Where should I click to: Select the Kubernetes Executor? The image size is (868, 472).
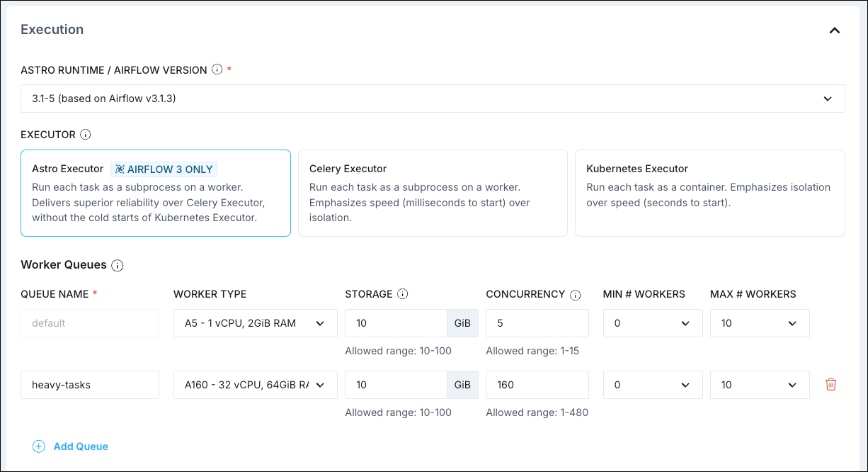709,193
